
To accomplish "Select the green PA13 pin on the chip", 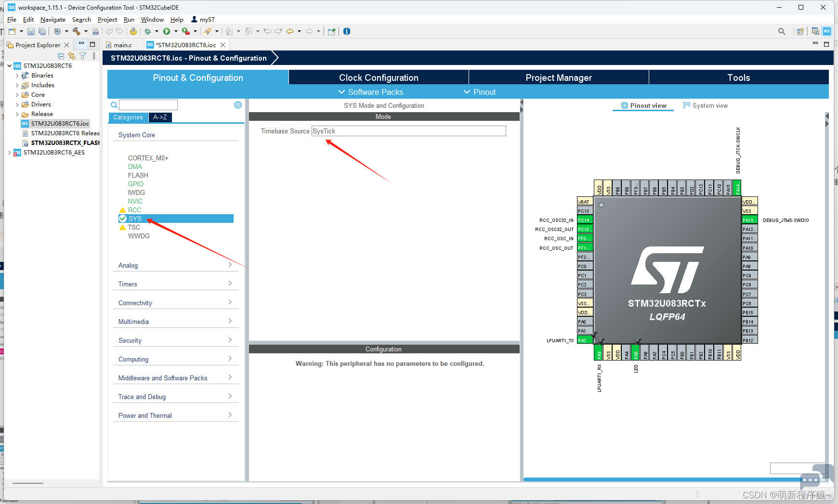I will point(749,220).
